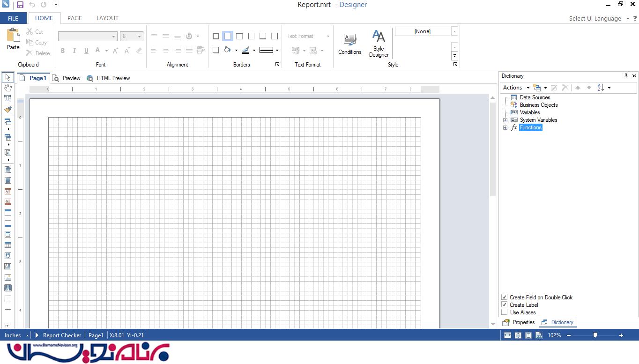Switch to the PAGE ribbon tab
Image resolution: width=639 pixels, height=364 pixels.
pyautogui.click(x=74, y=18)
